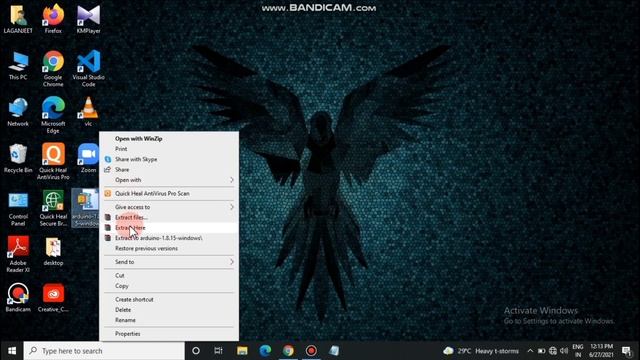This screenshot has width=640, height=360.
Task: Select Restore previous versions
Action: tap(169, 248)
